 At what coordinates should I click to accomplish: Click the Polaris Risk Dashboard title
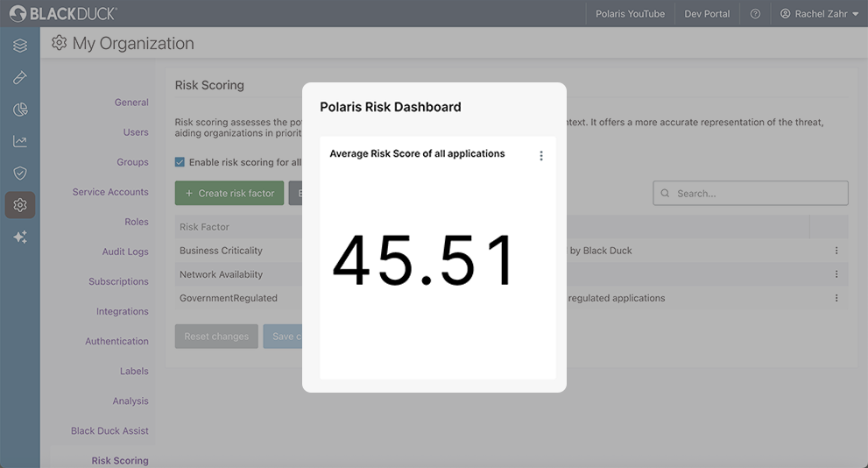coord(391,107)
